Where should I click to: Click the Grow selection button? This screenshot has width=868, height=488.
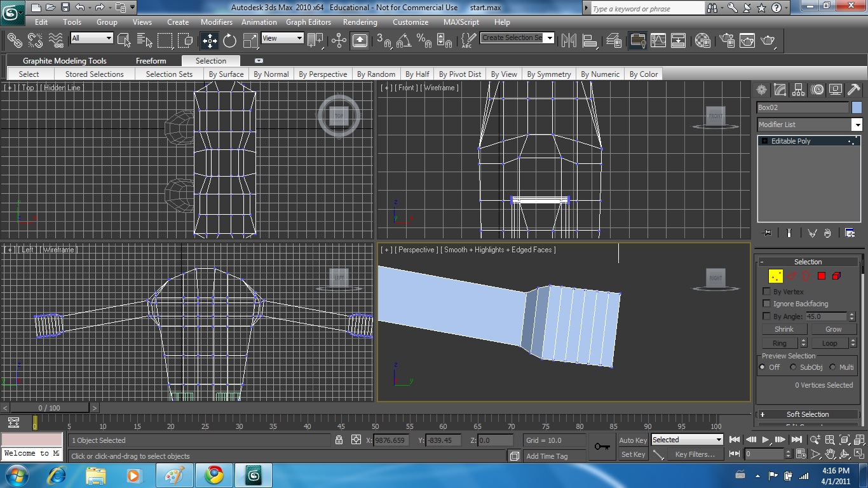click(833, 329)
